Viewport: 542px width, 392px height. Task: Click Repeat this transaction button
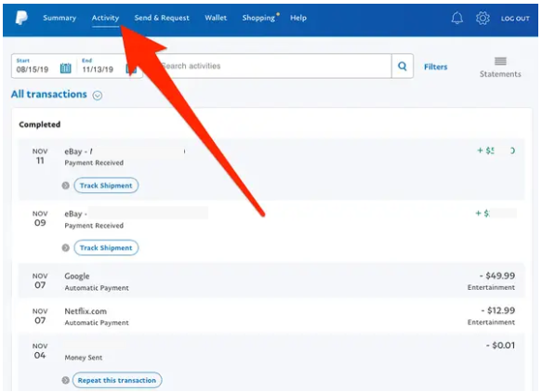117,380
